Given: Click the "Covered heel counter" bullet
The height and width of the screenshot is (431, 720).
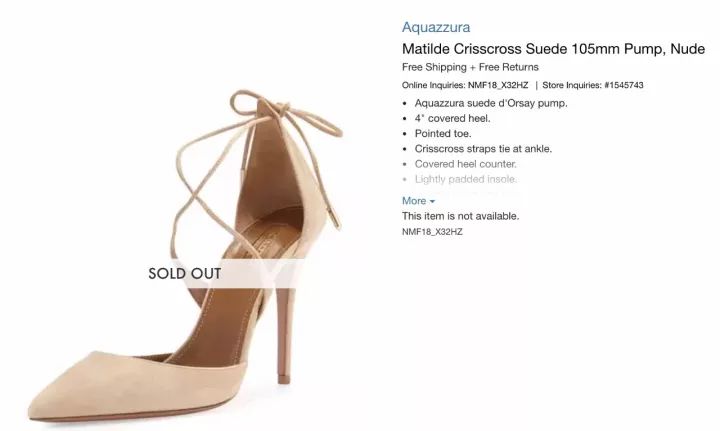Looking at the screenshot, I should [465, 164].
